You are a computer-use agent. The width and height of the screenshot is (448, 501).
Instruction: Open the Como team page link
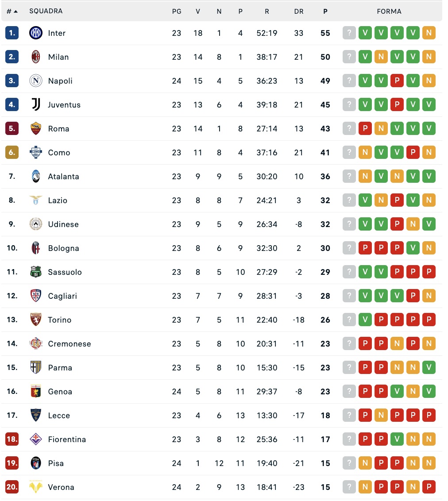pyautogui.click(x=59, y=153)
